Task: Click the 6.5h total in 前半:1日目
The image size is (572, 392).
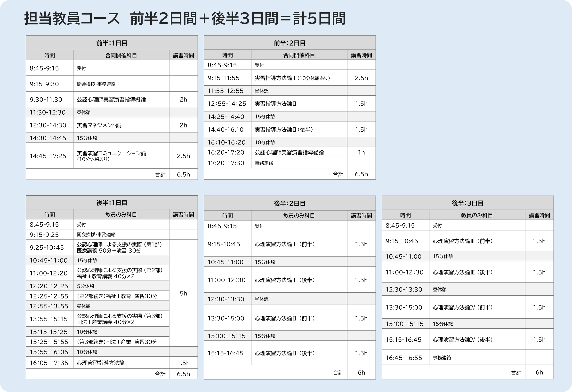Action: [183, 174]
